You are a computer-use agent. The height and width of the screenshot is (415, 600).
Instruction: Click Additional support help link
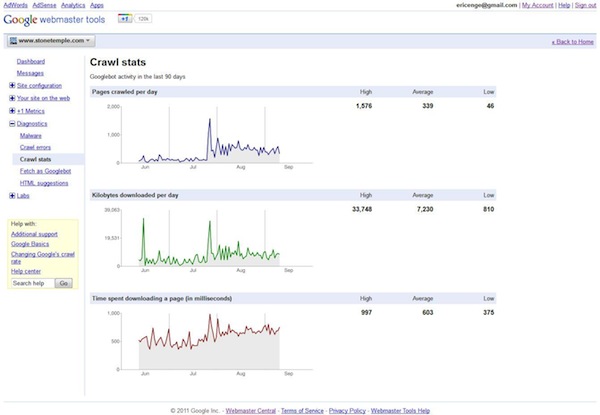[x=34, y=234]
